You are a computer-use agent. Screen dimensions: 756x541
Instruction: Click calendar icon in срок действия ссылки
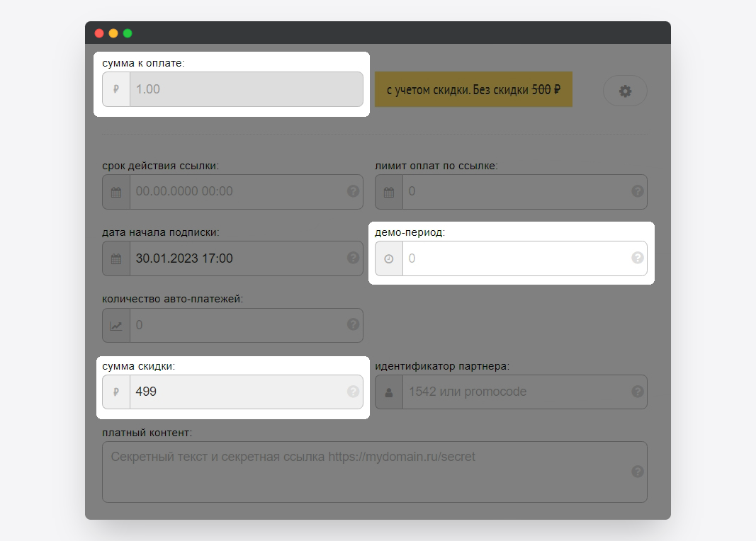pos(116,192)
